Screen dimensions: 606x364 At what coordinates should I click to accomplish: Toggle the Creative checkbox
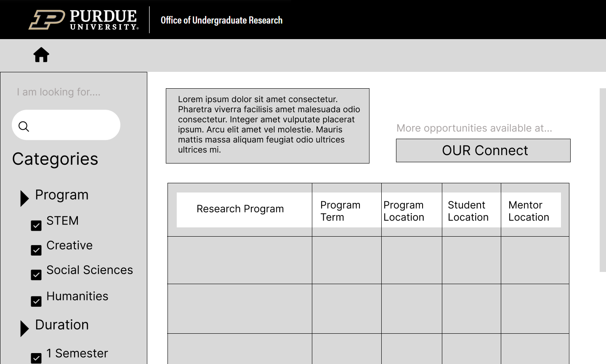[36, 250]
